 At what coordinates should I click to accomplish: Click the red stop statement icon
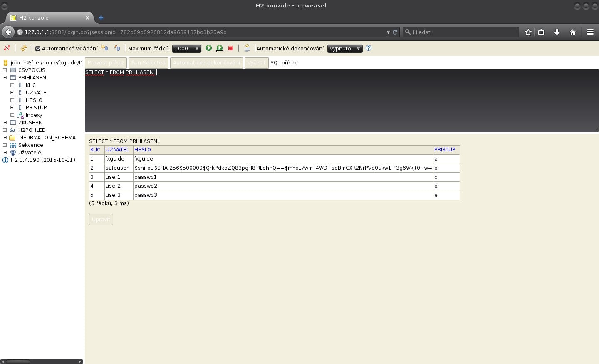(x=230, y=48)
